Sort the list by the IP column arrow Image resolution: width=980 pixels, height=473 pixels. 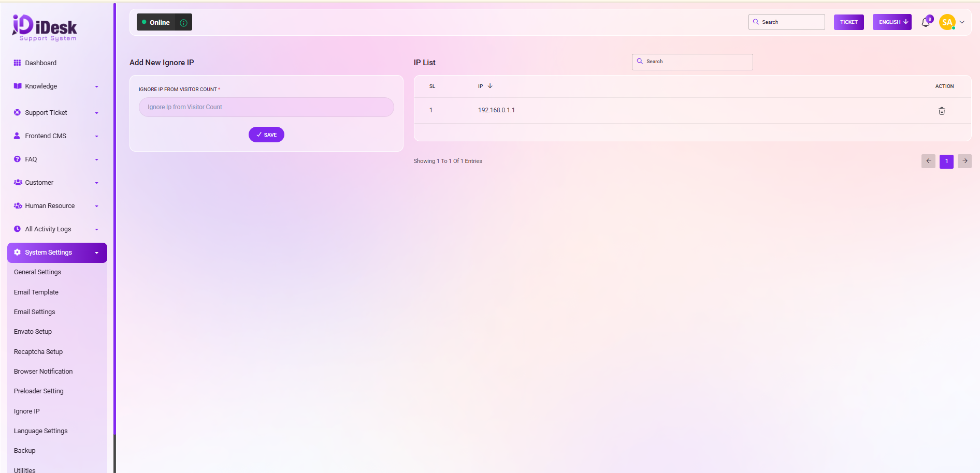pyautogui.click(x=490, y=86)
